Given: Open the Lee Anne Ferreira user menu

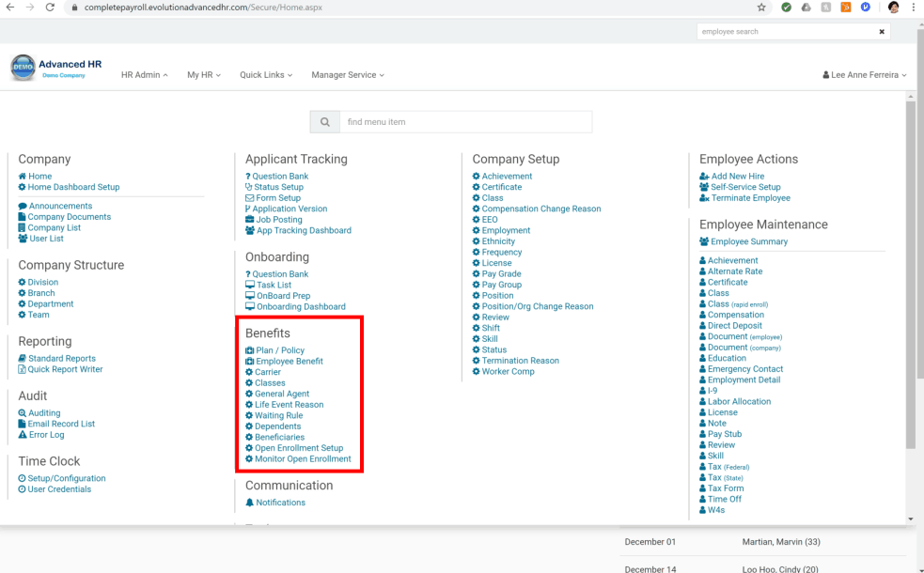Looking at the screenshot, I should [865, 75].
